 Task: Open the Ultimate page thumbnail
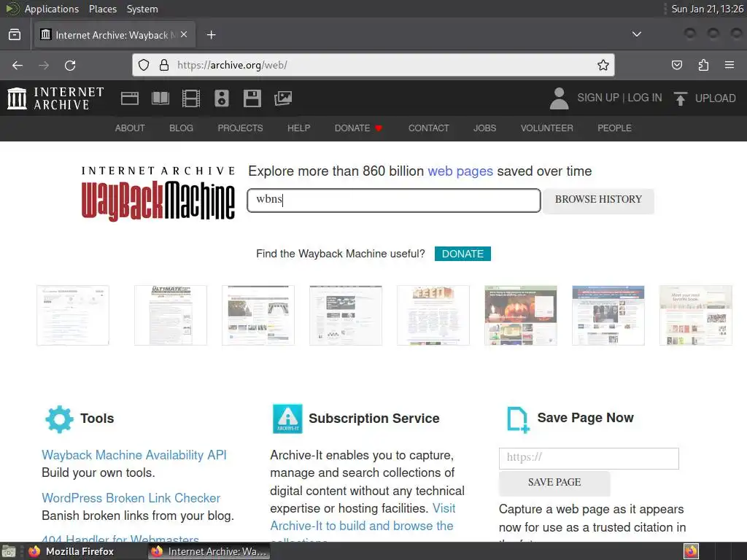coord(171,315)
